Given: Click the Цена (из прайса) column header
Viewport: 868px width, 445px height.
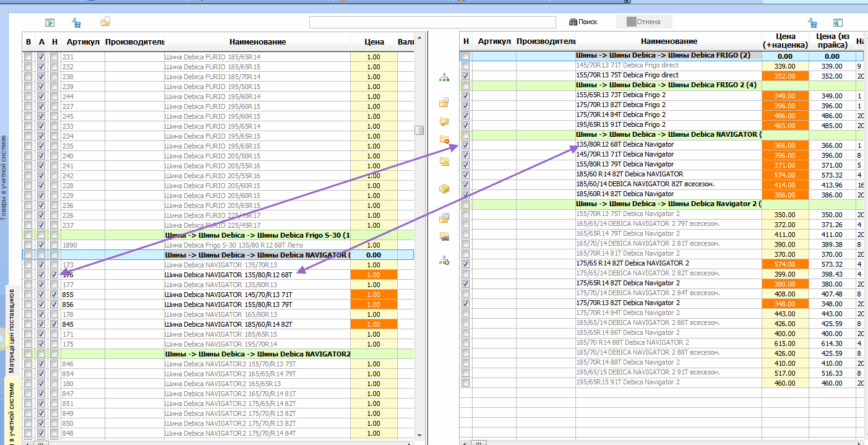Looking at the screenshot, I should [x=831, y=41].
